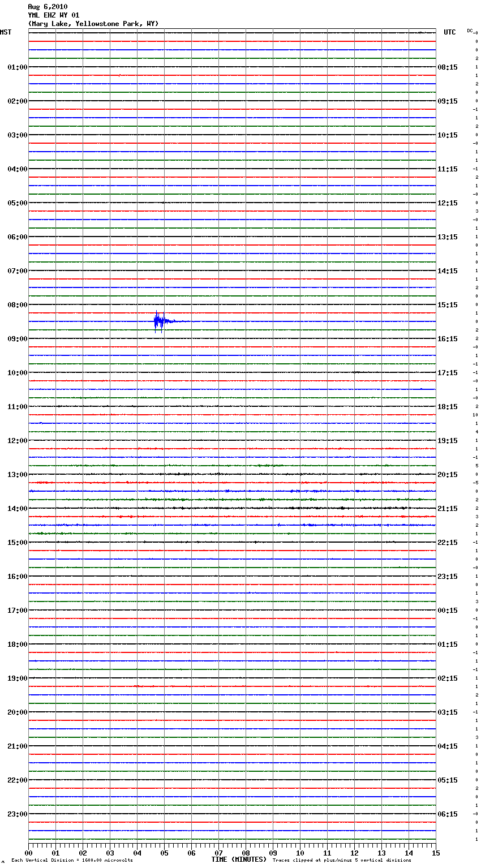The width and height of the screenshot is (481, 868).
Task: Click the '15:15' UTC time label
Action: point(448,305)
